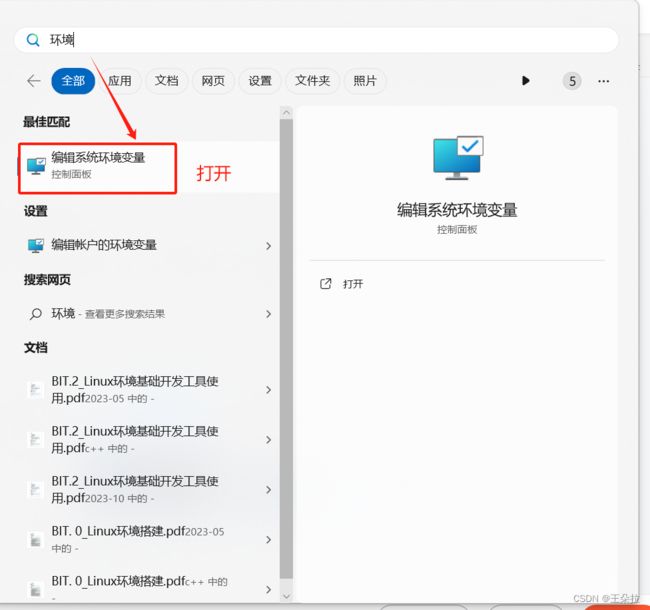The width and height of the screenshot is (650, 610).
Task: Open the three-dot more options menu
Action: [604, 81]
